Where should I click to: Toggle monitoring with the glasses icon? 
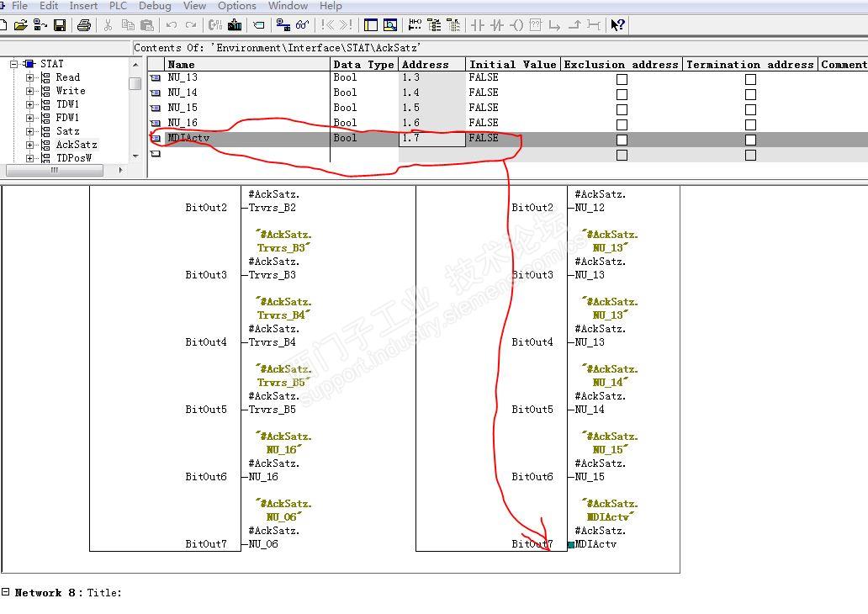[302, 25]
